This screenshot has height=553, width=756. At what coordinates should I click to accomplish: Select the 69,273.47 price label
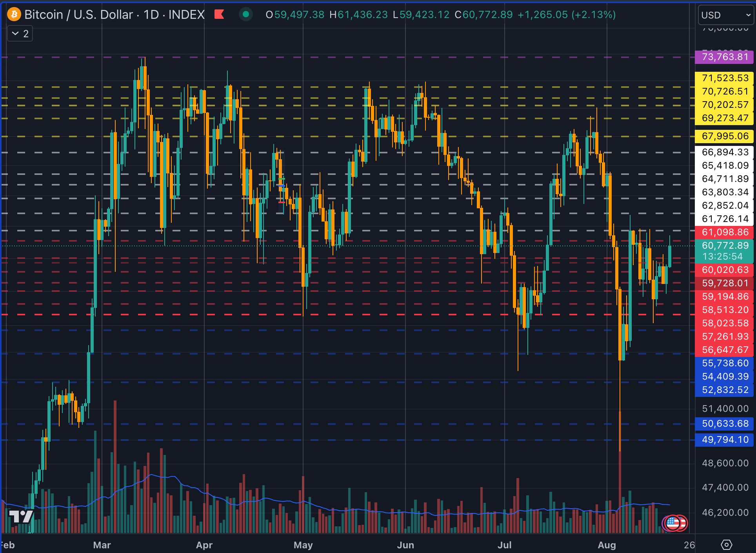coord(724,118)
